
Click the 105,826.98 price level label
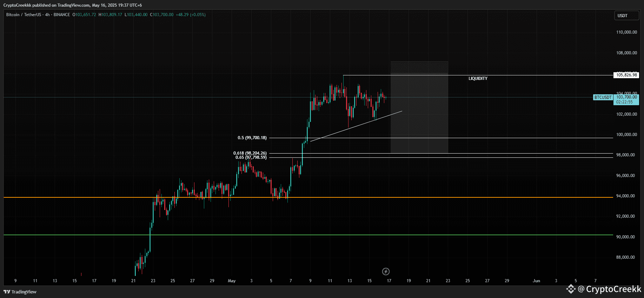(626, 75)
